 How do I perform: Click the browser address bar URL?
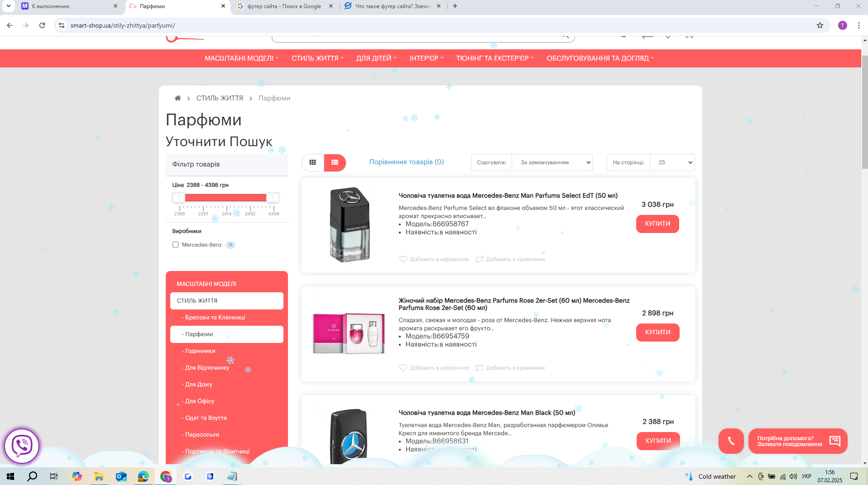pyautogui.click(x=123, y=25)
